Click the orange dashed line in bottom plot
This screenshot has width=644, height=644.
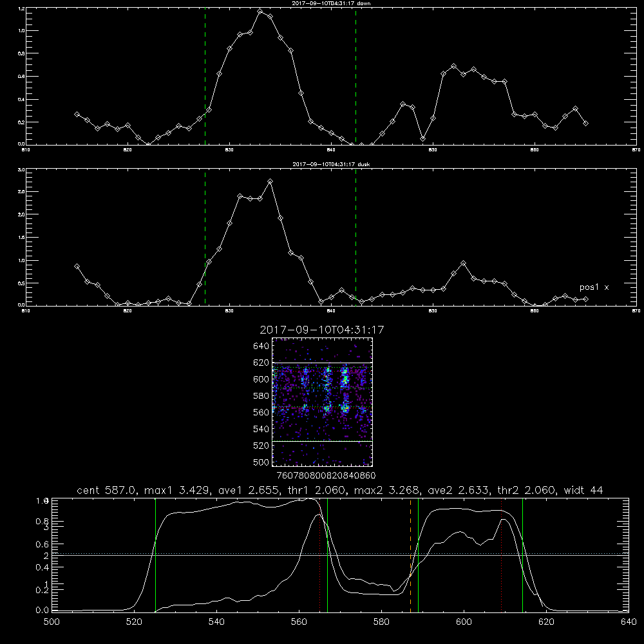pyautogui.click(x=410, y=555)
